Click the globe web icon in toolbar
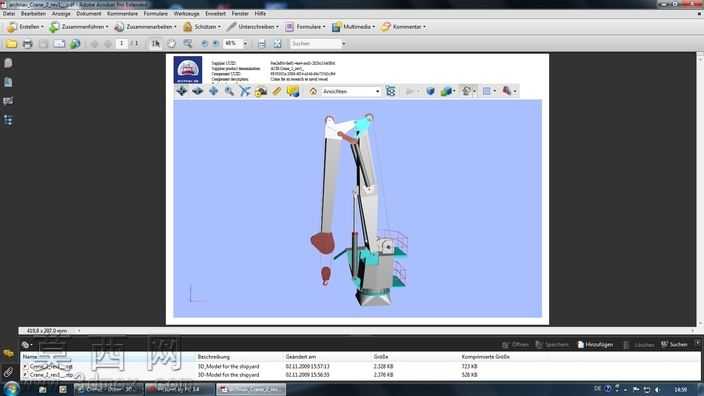This screenshot has height=396, width=704. pos(75,44)
